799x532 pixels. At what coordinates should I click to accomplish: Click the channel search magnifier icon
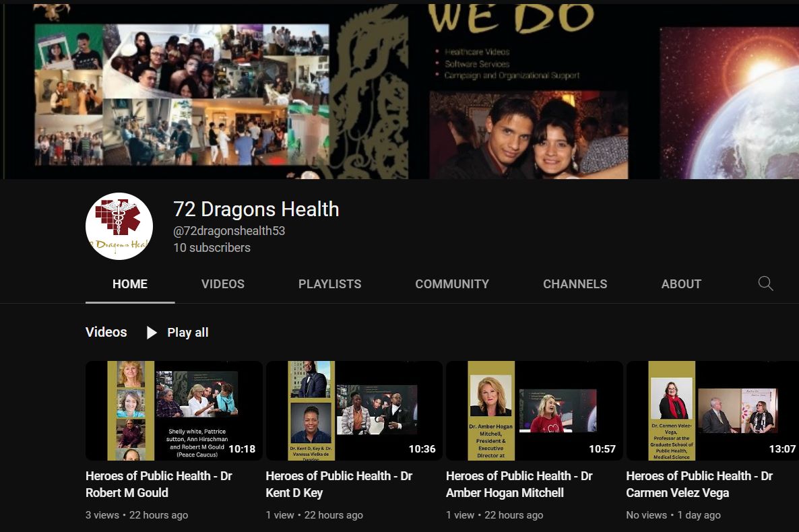point(765,284)
